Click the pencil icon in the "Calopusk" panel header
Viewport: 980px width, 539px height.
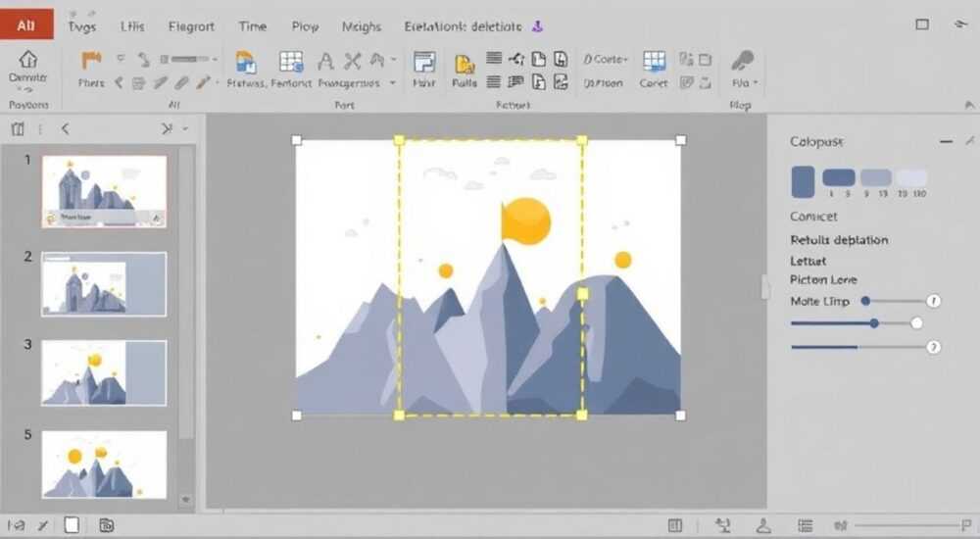pos(969,141)
